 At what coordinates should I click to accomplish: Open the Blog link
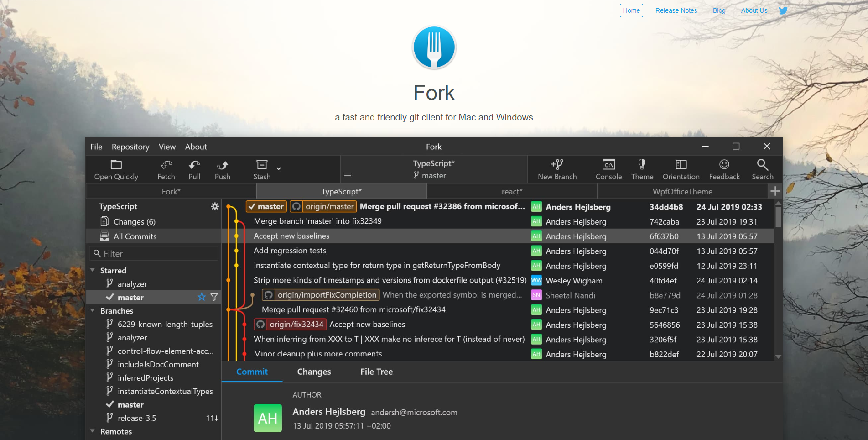719,10
